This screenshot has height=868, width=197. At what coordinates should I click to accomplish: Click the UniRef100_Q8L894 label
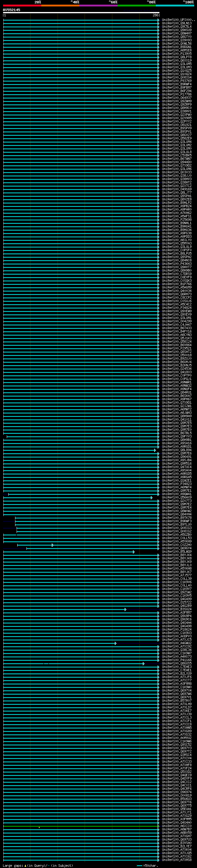coord(176,450)
